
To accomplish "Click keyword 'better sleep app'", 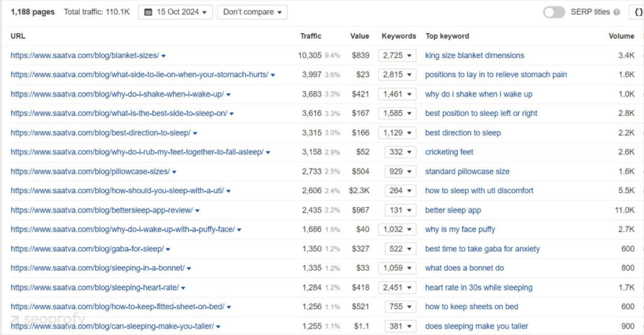I will click(x=453, y=210).
